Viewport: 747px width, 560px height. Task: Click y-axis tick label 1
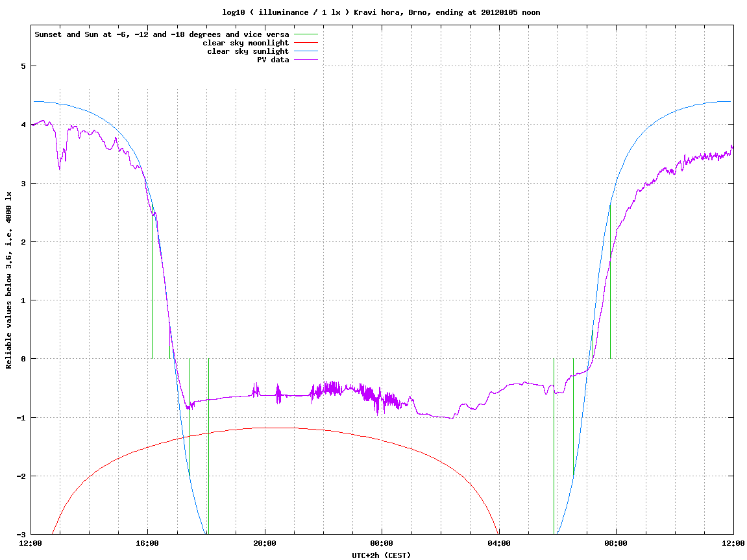click(23, 300)
